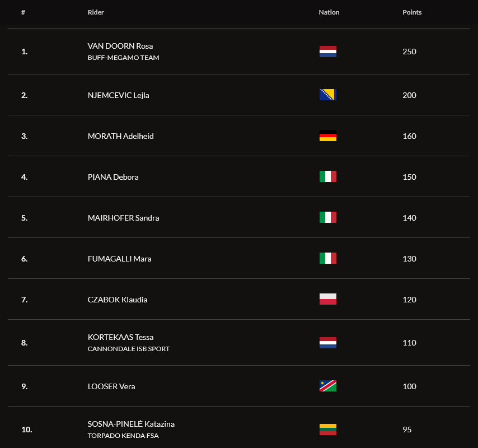Open rider SOSNA-PINELĖ Katazina

click(x=131, y=424)
